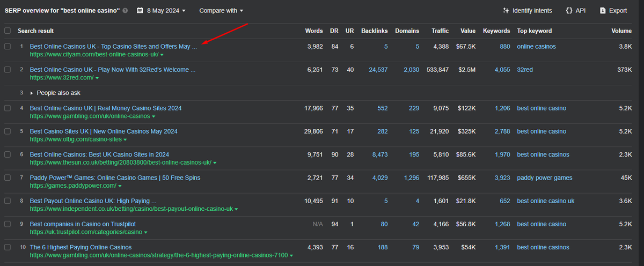Check the box for the olbg.com result
Screen dimensions: 644x266
point(8,131)
